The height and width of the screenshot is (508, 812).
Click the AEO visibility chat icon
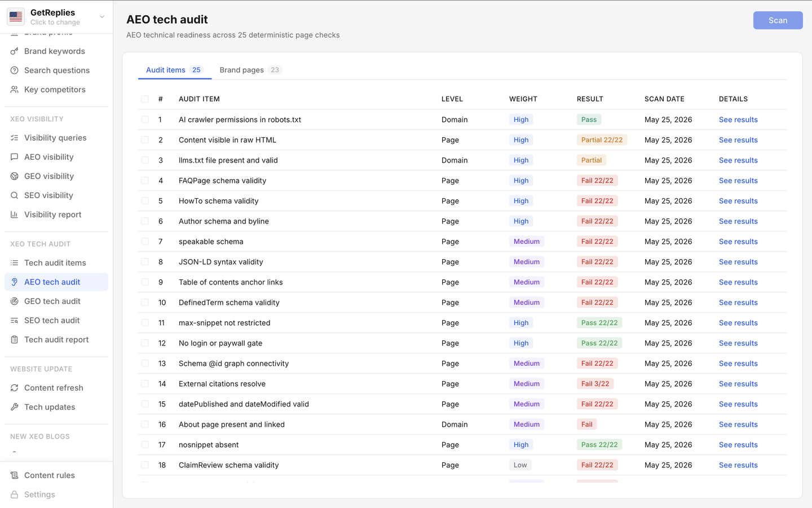point(15,157)
